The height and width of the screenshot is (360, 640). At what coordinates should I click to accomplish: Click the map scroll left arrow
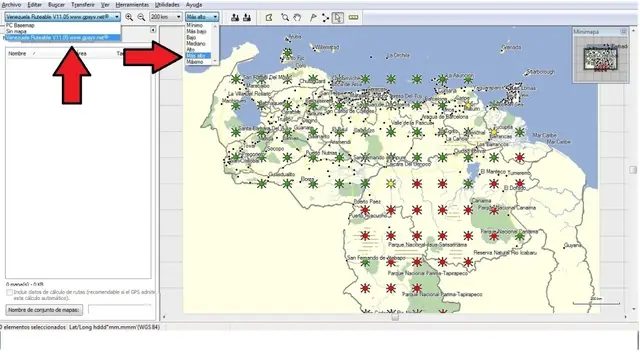(164, 317)
